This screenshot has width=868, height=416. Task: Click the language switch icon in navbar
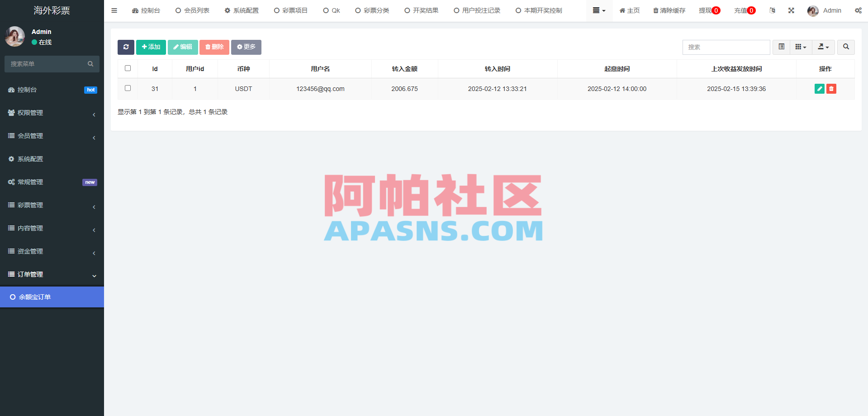772,10
